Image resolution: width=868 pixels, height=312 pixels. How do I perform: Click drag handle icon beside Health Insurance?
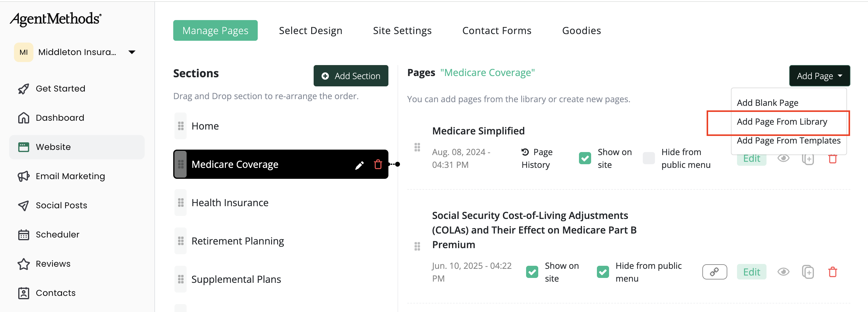[181, 203]
